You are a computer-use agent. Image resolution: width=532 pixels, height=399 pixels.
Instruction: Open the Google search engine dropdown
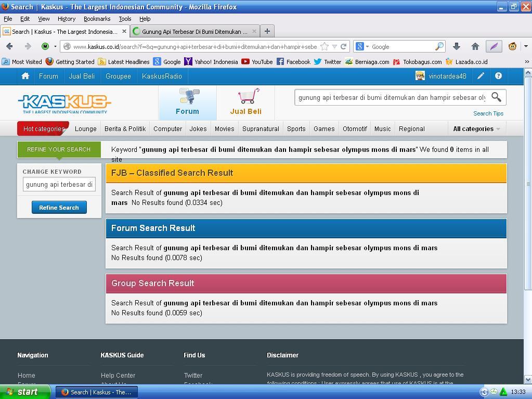pyautogui.click(x=367, y=46)
